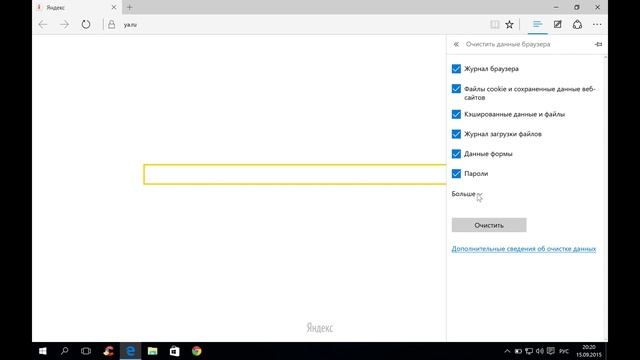Screen dimensions: 640x360
Task: Go back with the double-chevron in panel header
Action: point(456,44)
